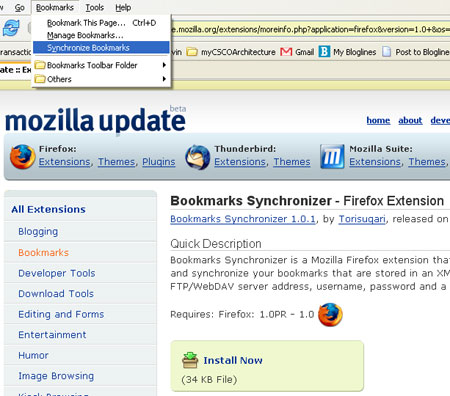Image resolution: width=450 pixels, height=396 pixels.
Task: Click the Thunderbird logo icon
Action: 198,157
